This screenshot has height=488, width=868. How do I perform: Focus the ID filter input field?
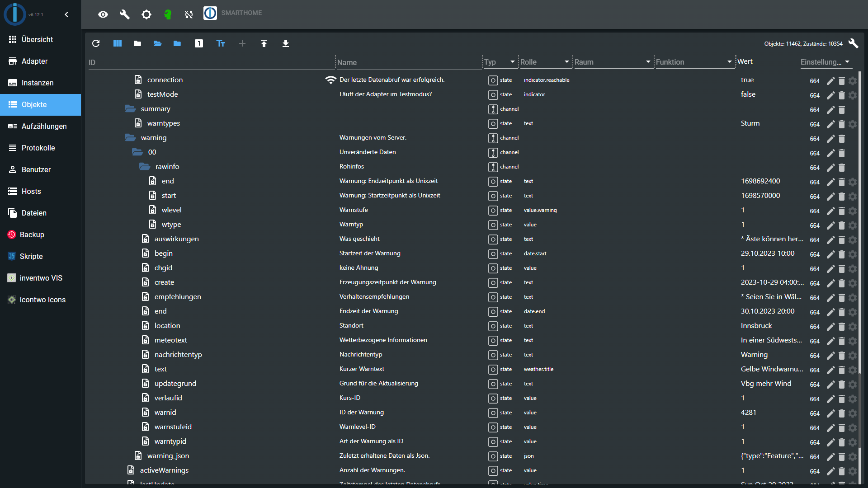click(x=211, y=62)
